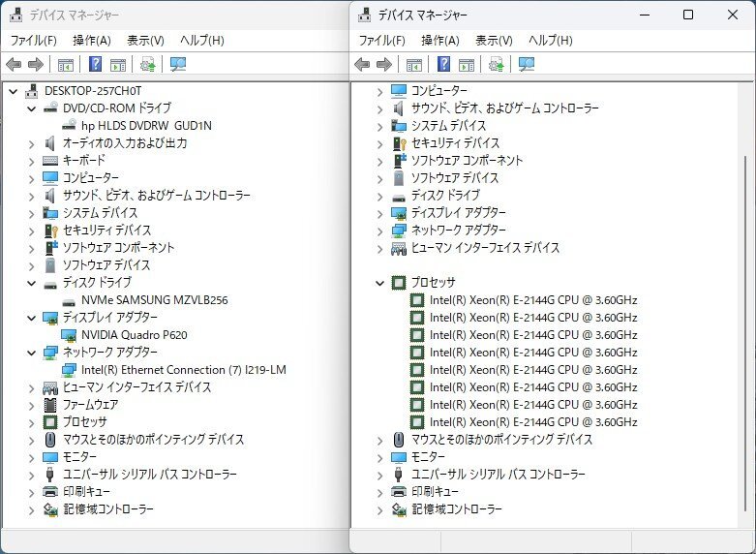756x554 pixels.
Task: Click Forward arrow in right window toolbar
Action: tap(384, 64)
